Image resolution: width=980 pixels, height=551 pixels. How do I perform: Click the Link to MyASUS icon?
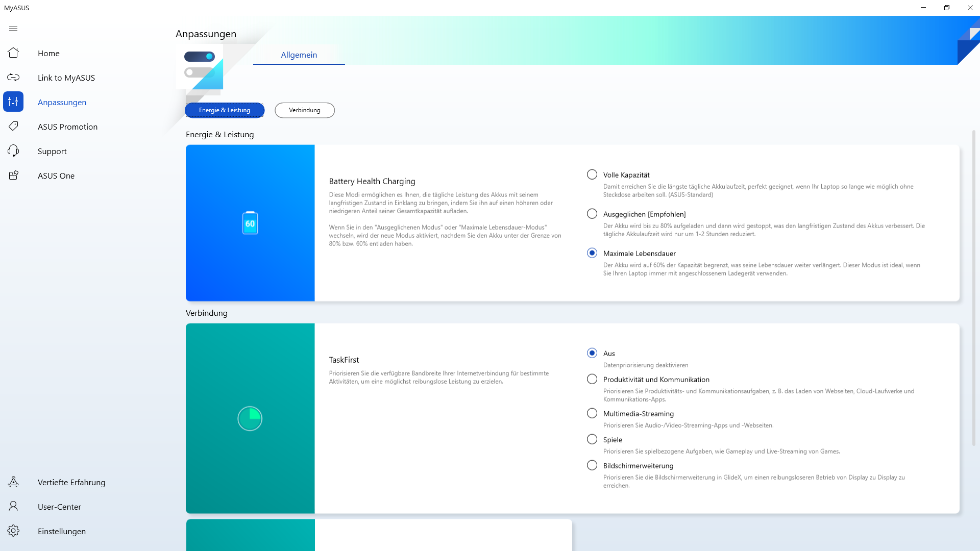tap(13, 78)
